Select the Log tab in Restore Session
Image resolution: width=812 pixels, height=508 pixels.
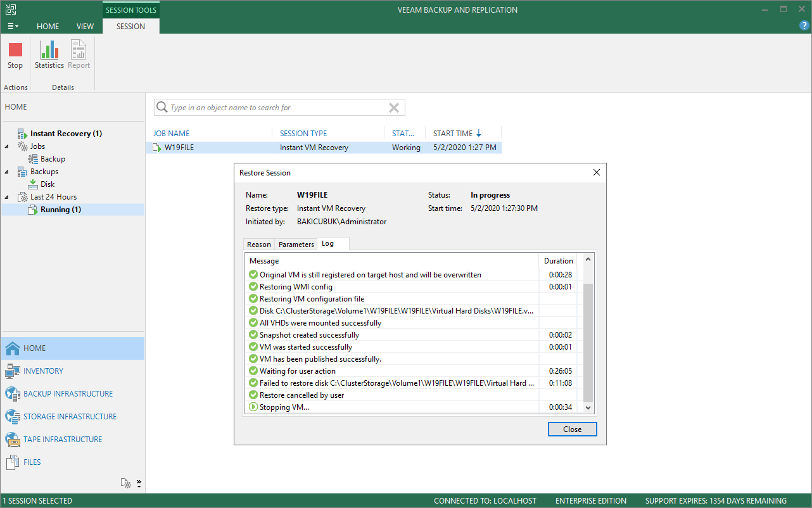[333, 244]
